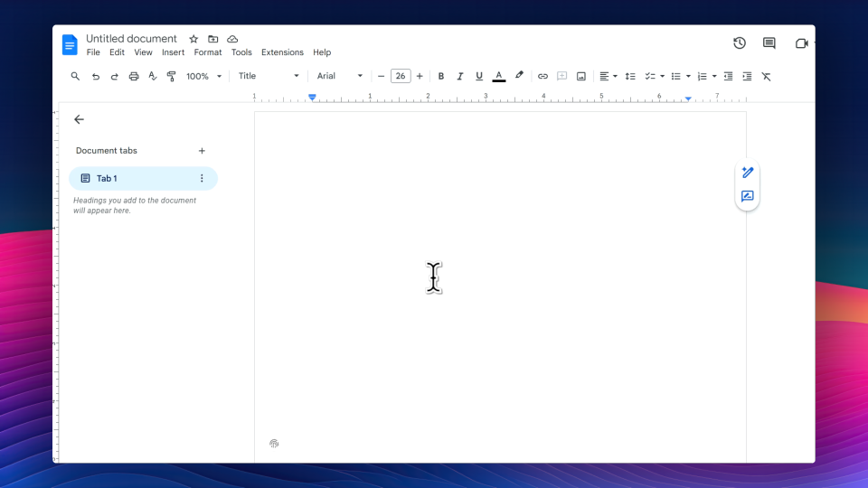Toggle italic formatting
Viewport: 868px width, 488px height.
(459, 76)
